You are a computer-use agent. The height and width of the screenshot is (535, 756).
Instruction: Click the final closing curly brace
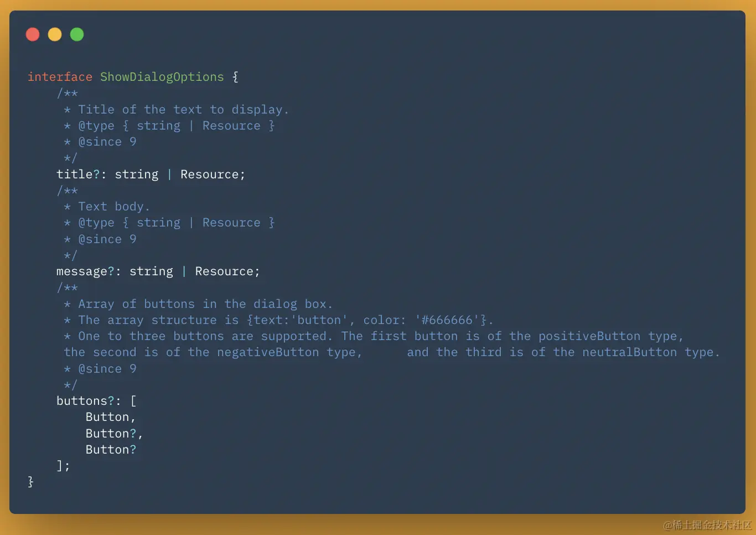click(31, 482)
